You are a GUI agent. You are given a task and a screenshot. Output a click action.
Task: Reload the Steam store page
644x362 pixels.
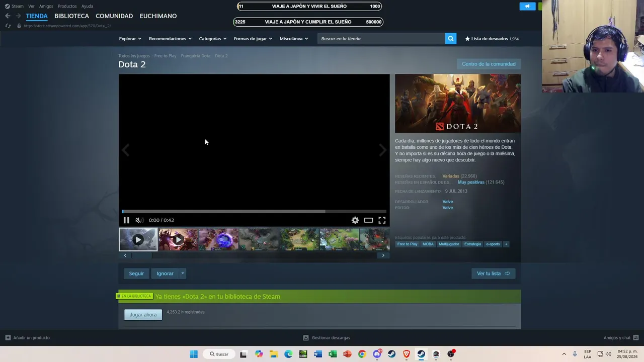click(8, 26)
